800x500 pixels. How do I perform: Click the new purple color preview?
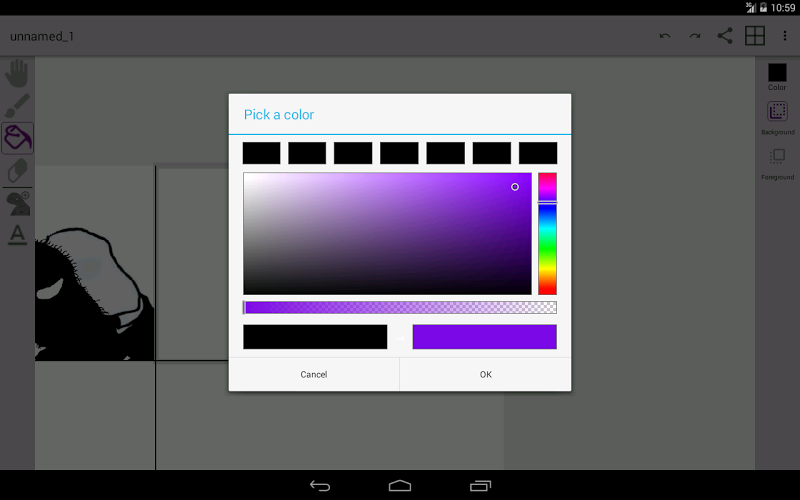click(x=485, y=337)
